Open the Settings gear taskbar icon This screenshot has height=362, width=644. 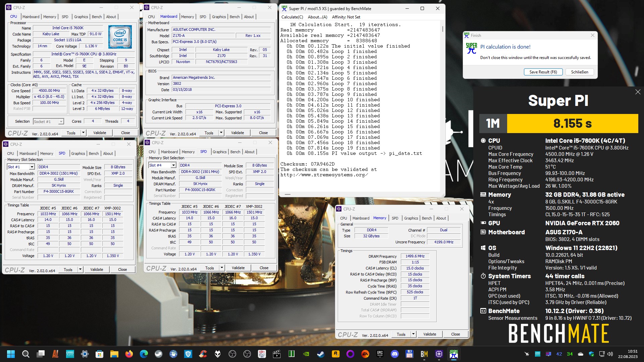tap(85, 354)
